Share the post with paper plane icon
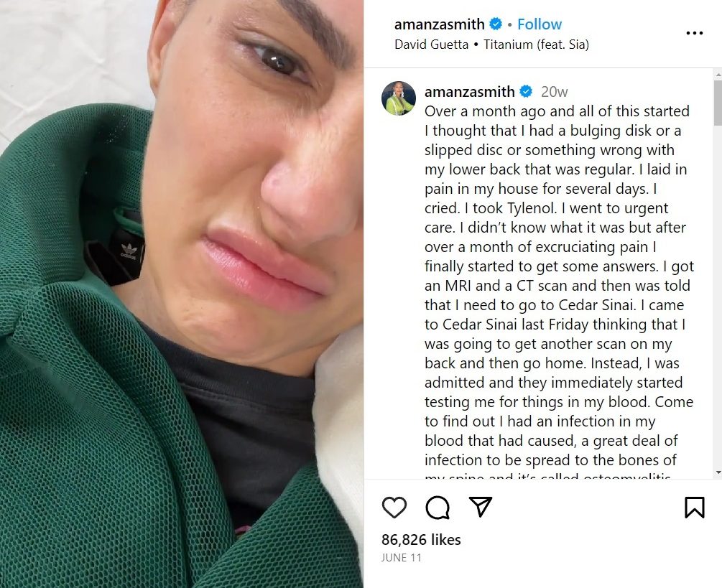 [x=481, y=507]
